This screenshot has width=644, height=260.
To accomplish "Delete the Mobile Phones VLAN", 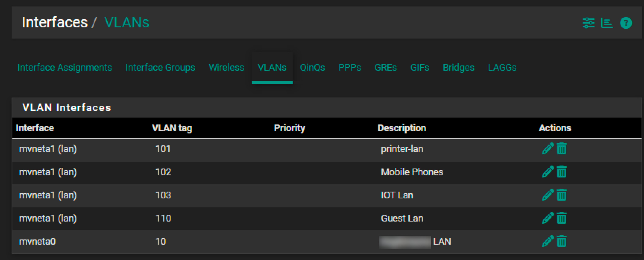I will pos(561,172).
